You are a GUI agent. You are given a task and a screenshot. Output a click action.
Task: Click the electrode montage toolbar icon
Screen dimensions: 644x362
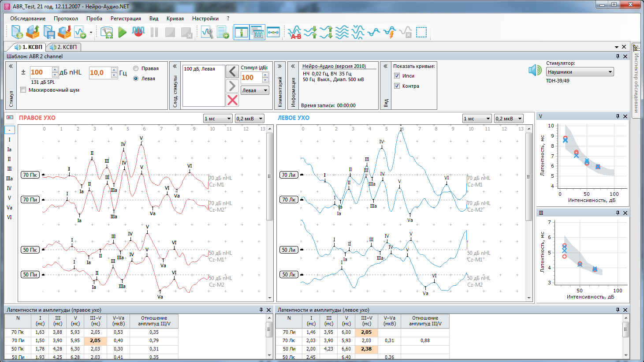coord(273,32)
